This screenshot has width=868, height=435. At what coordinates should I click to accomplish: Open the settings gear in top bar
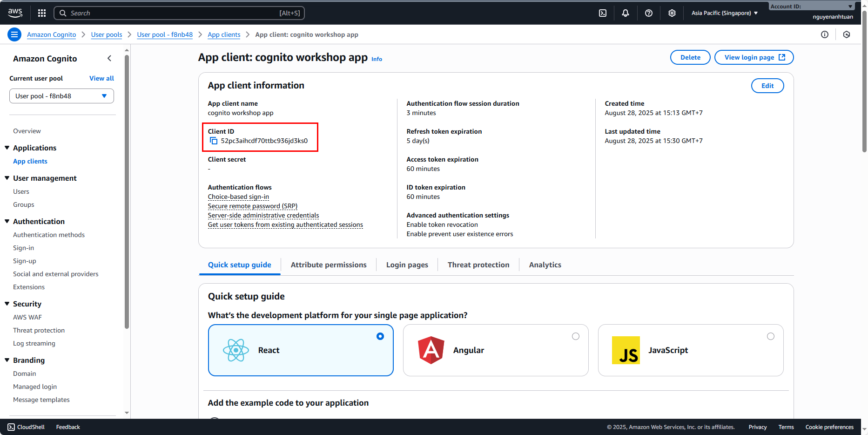[x=672, y=13]
